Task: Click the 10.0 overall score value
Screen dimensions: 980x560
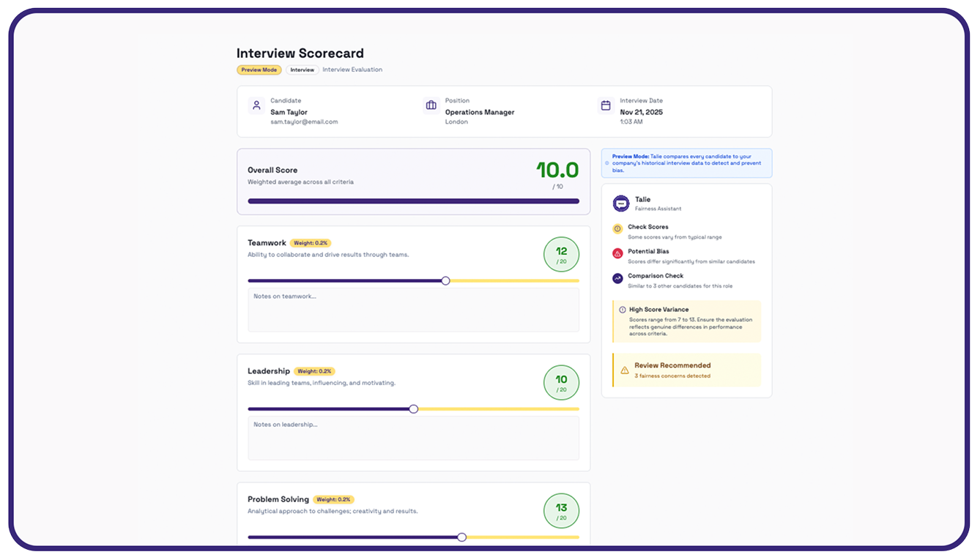Action: (557, 171)
